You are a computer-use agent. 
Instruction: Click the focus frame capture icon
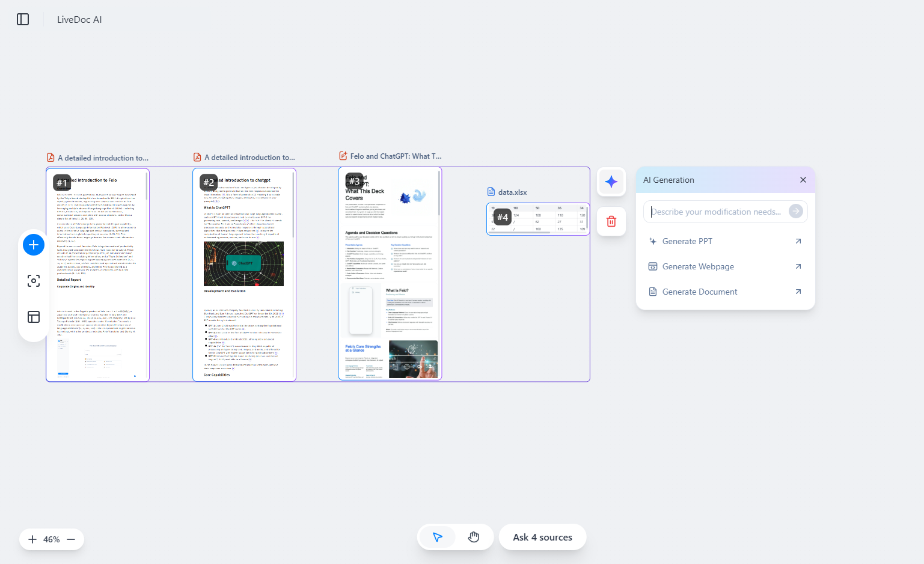(34, 281)
